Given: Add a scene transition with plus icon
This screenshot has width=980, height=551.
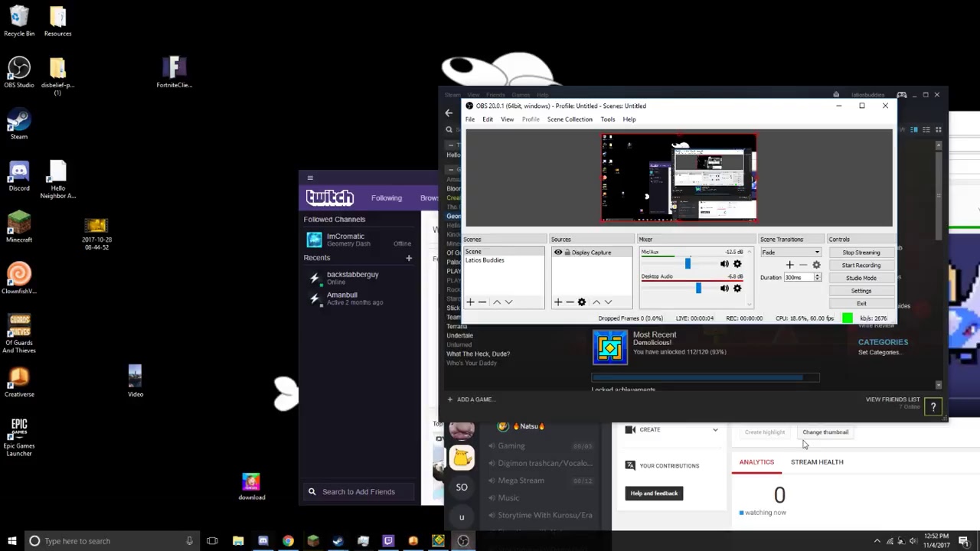Looking at the screenshot, I should (789, 265).
